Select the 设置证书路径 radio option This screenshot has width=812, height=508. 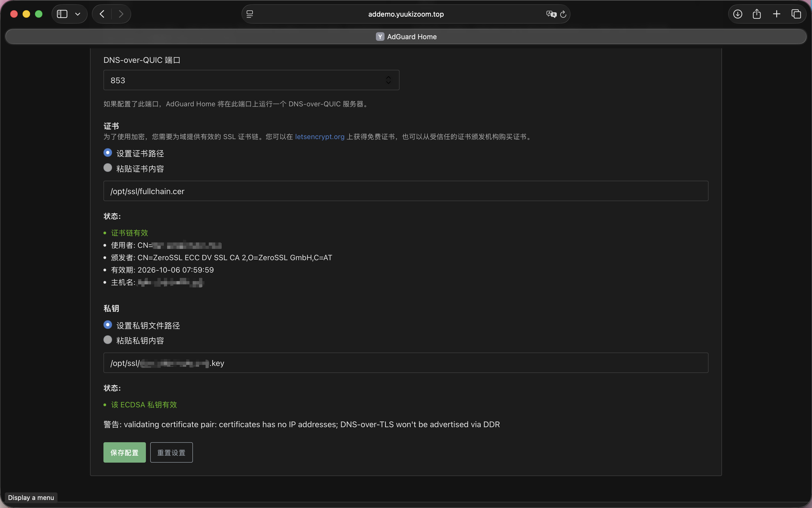coord(107,153)
